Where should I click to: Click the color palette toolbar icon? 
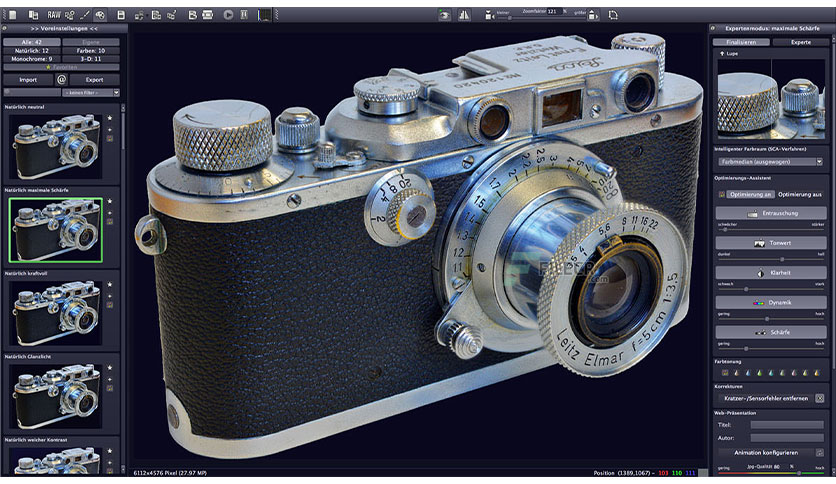100,15
